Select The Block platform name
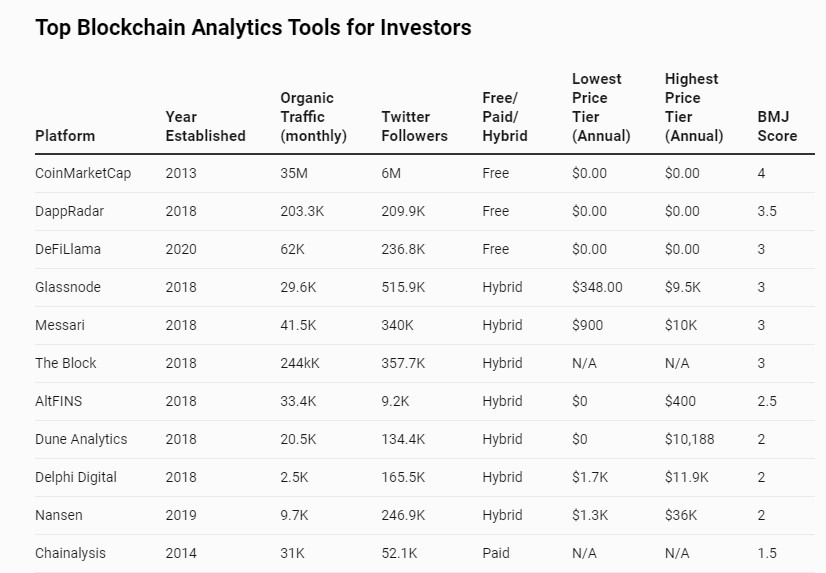This screenshot has height=573, width=826. click(x=66, y=363)
